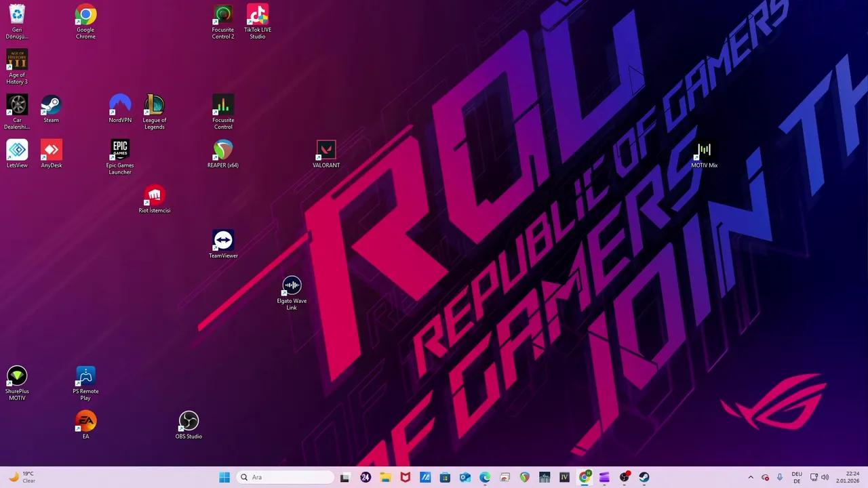Open the purple stacked-bars taskbar app
This screenshot has height=488, width=868.
click(604, 477)
